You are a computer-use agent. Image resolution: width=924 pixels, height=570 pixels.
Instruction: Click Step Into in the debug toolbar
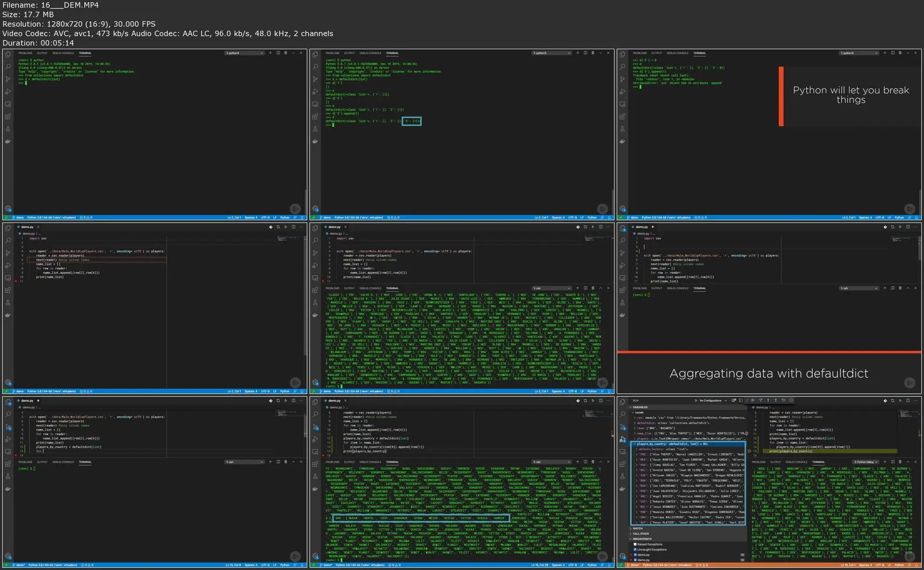point(768,400)
